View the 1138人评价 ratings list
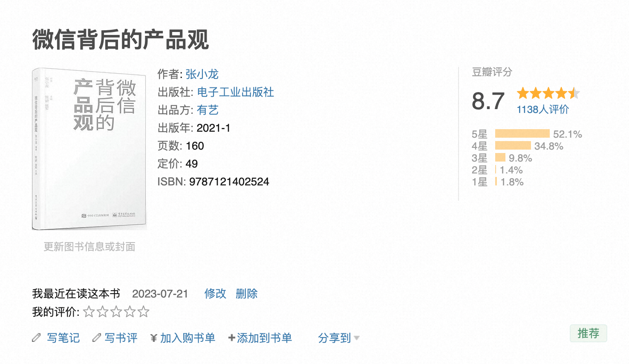Image resolution: width=629 pixels, height=364 pixels. (542, 110)
